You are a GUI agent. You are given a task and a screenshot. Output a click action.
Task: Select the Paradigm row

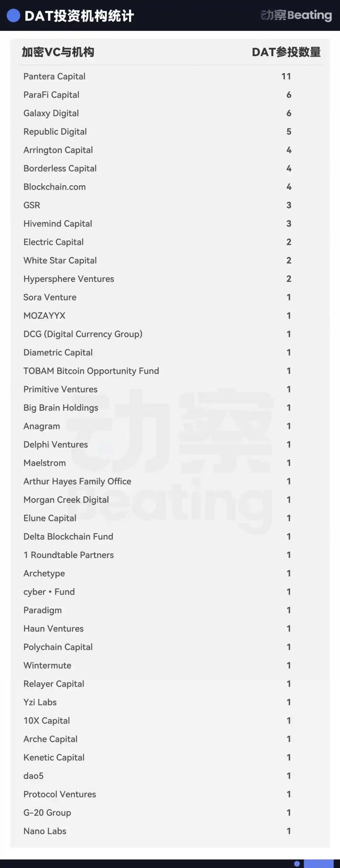pos(170,610)
